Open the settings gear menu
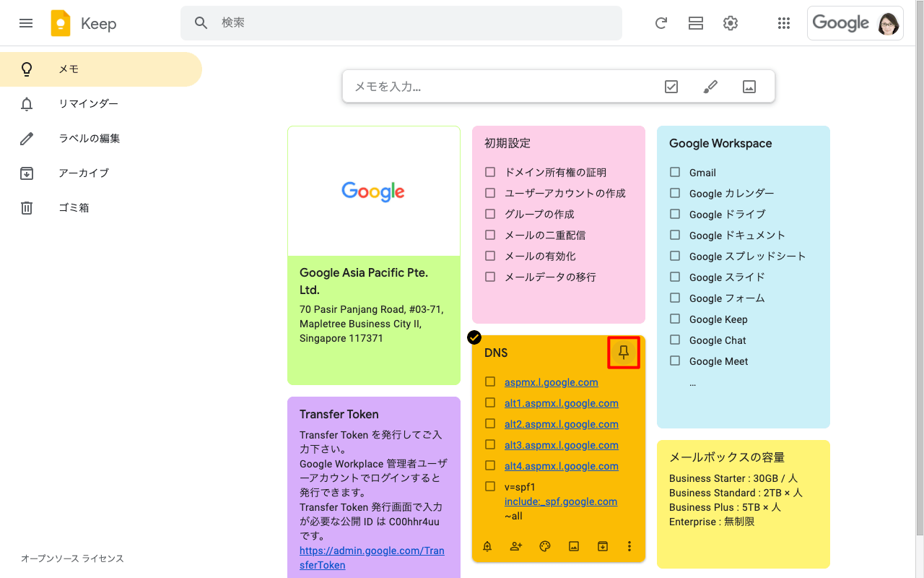924x578 pixels. tap(731, 23)
